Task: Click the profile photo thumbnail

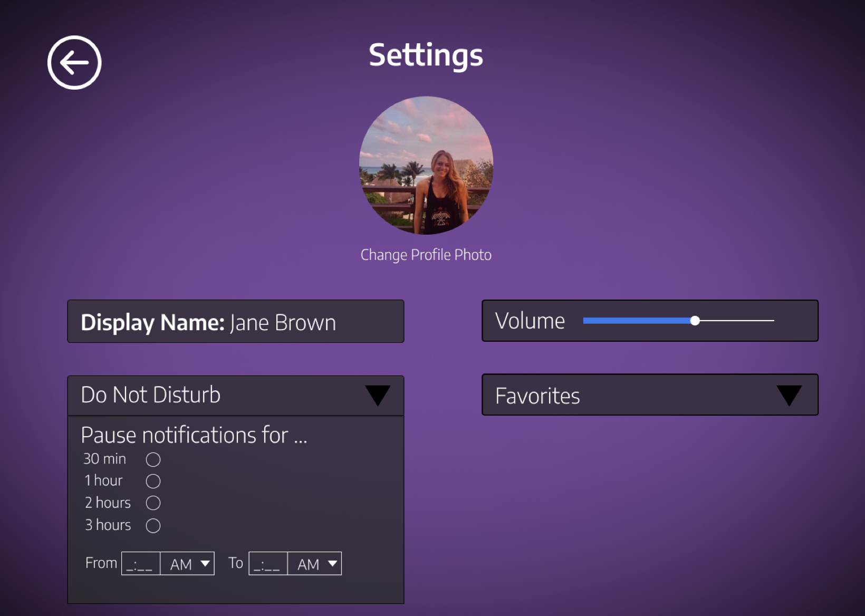Action: click(426, 165)
